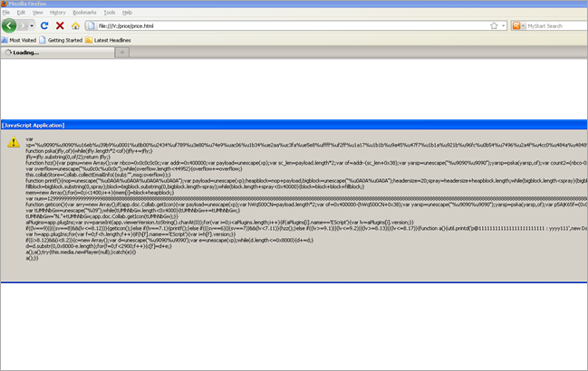Open the recent pages history dropdown arrow

(34, 26)
